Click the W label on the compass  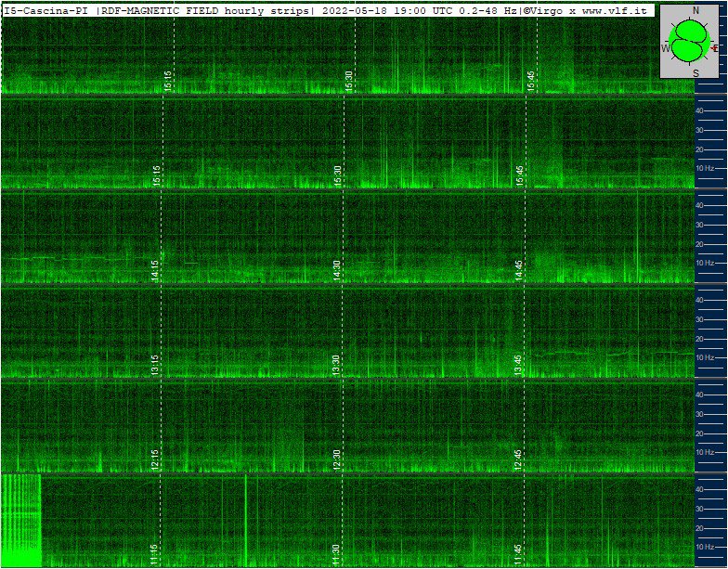pos(665,47)
